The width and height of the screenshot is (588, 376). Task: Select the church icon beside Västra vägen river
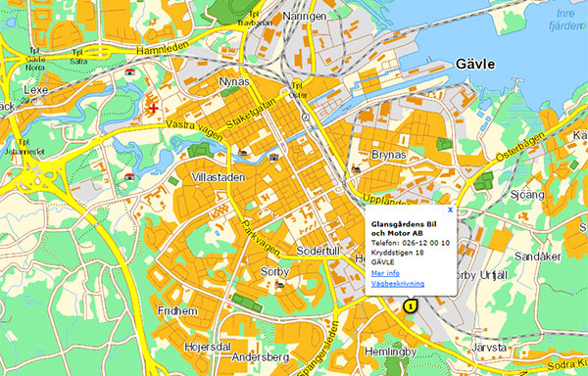coord(243,152)
